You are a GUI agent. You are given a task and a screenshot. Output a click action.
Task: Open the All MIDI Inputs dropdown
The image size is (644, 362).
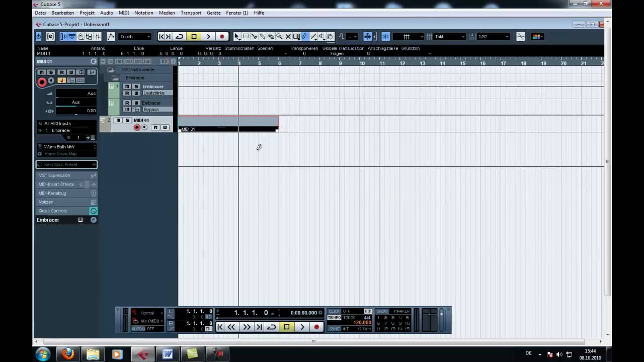click(x=66, y=123)
